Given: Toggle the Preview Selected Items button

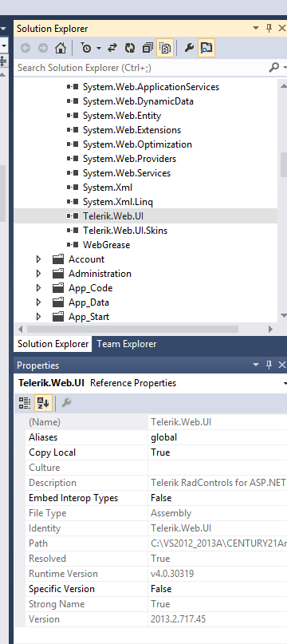Looking at the screenshot, I should click(x=206, y=48).
